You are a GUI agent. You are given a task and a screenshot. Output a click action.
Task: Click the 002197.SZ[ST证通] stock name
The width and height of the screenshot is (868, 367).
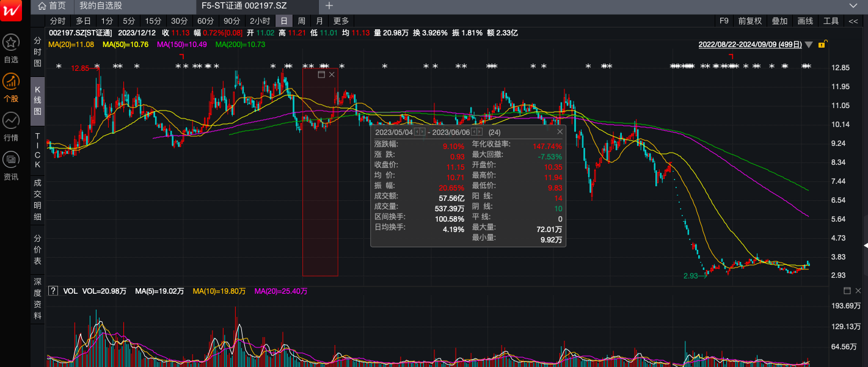click(x=81, y=33)
